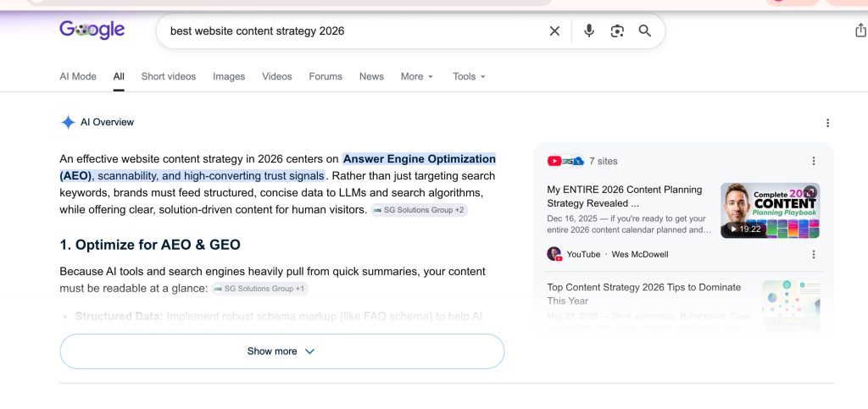Clear the search query with the X icon
868x409 pixels.
(554, 31)
